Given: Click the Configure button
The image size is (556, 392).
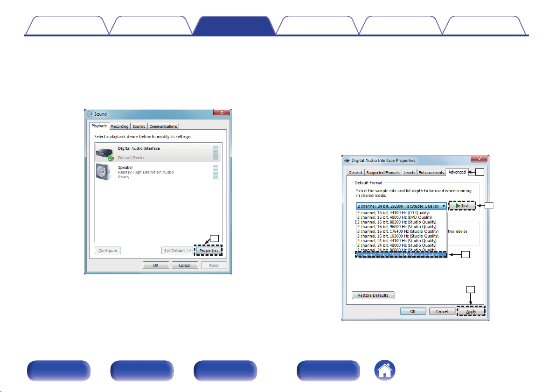Looking at the screenshot, I should 108,251.
